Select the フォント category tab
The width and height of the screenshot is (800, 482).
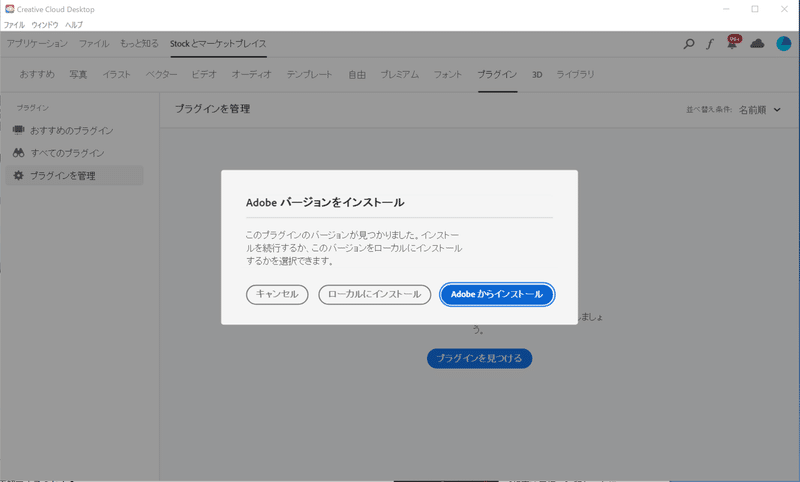click(447, 74)
